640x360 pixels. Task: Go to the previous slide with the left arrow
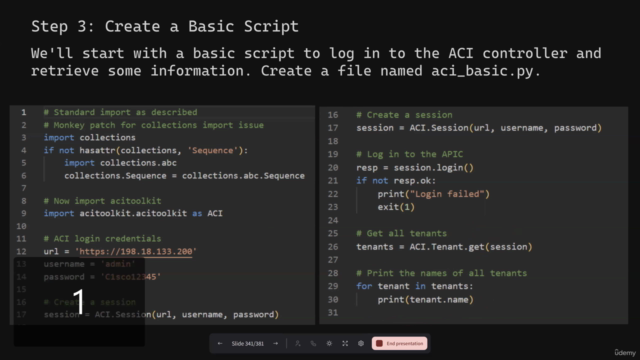click(220, 344)
